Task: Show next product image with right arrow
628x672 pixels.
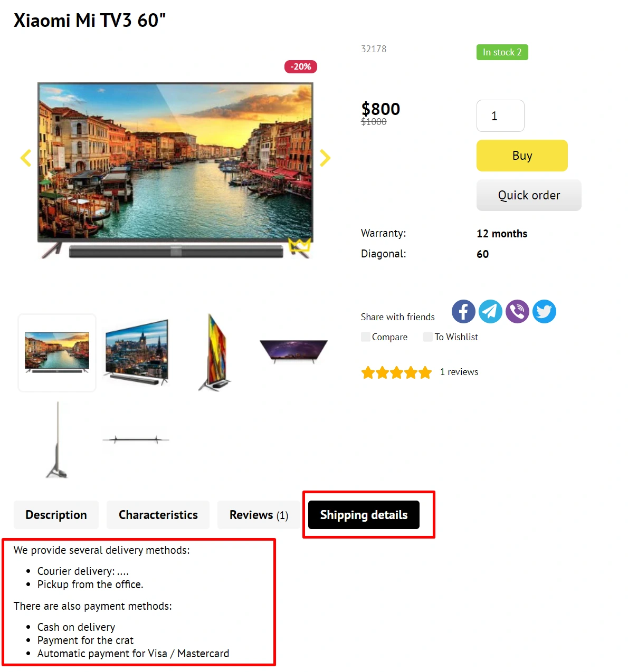Action: (x=325, y=158)
